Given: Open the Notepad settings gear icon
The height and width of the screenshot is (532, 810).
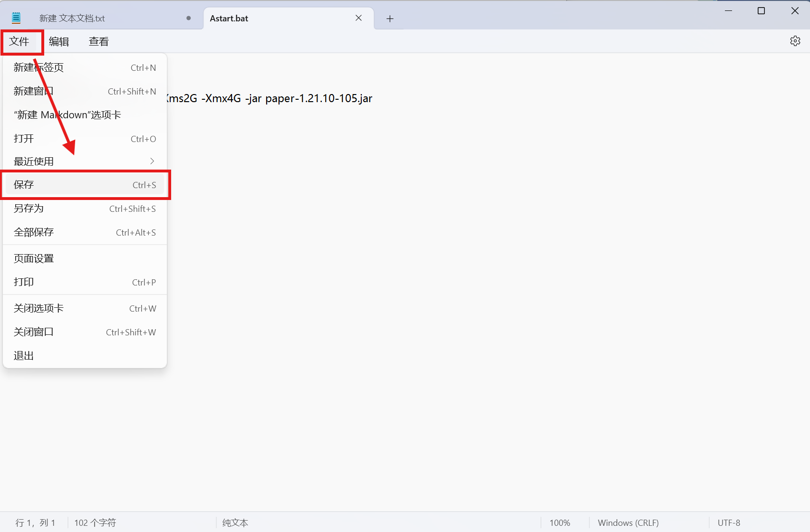Looking at the screenshot, I should 795,41.
